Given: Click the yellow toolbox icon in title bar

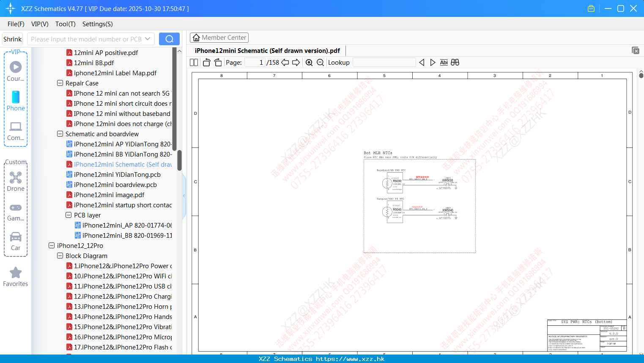Looking at the screenshot, I should coord(591,8).
